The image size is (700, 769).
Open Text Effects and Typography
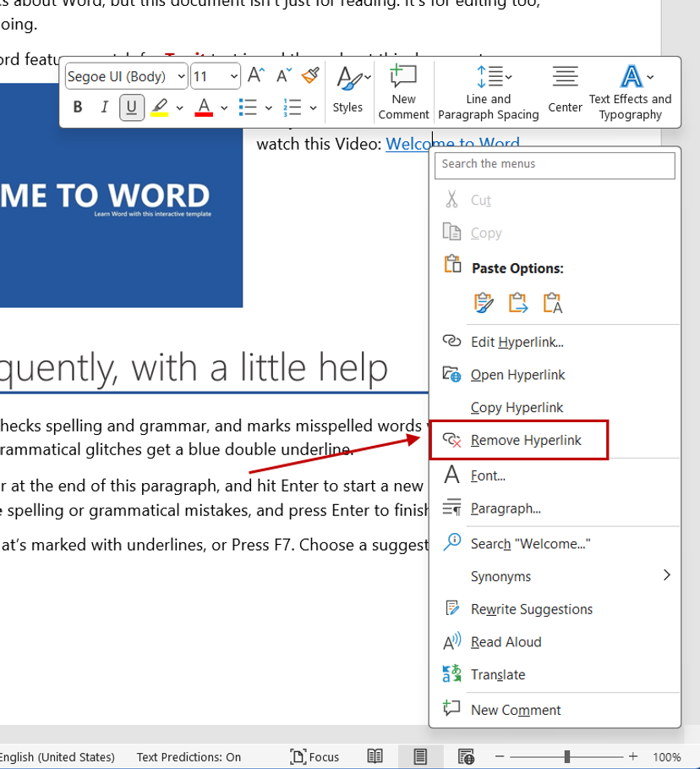tap(629, 91)
